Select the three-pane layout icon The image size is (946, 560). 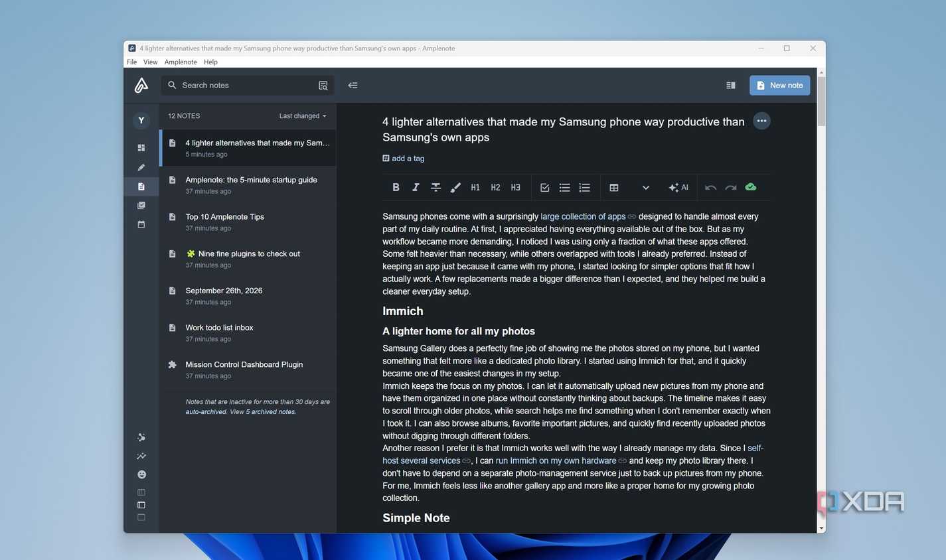click(x=141, y=492)
